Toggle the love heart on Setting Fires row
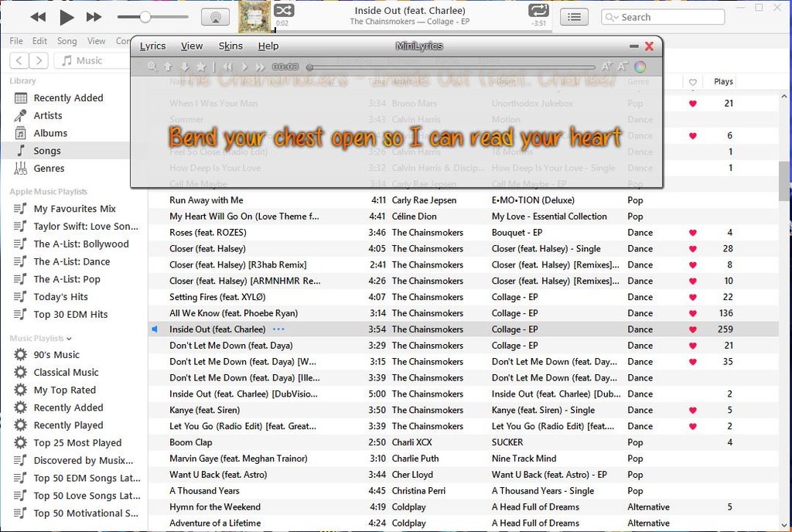This screenshot has height=532, width=792. point(692,297)
